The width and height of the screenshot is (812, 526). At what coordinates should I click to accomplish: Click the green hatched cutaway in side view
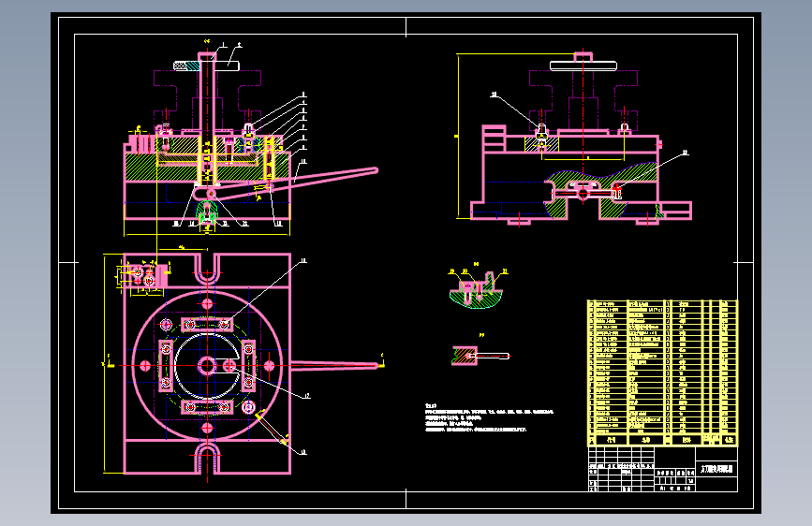click(600, 192)
